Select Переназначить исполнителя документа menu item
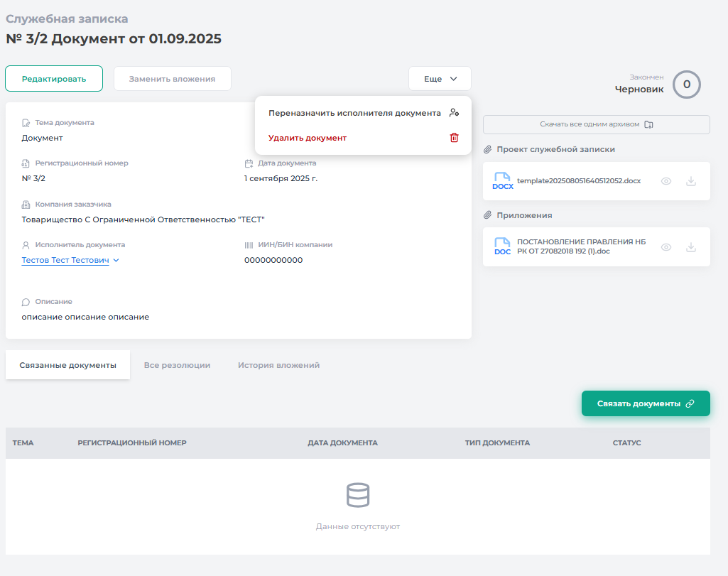 click(x=354, y=113)
